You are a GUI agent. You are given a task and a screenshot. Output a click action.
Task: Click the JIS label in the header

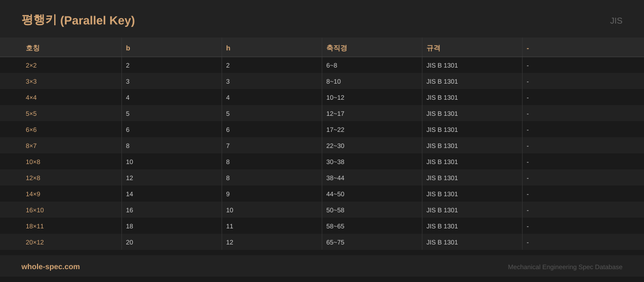(x=616, y=21)
